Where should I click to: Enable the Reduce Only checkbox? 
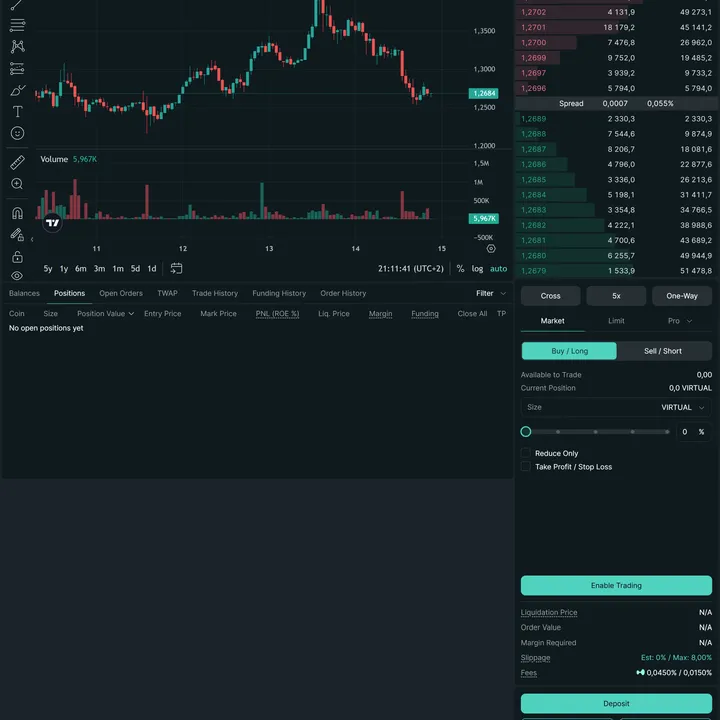point(526,453)
